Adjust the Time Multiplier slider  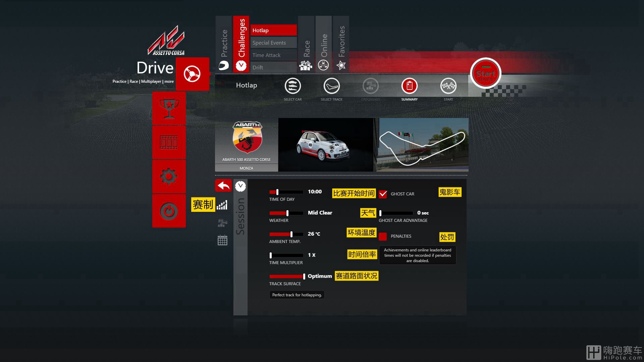pyautogui.click(x=286, y=255)
